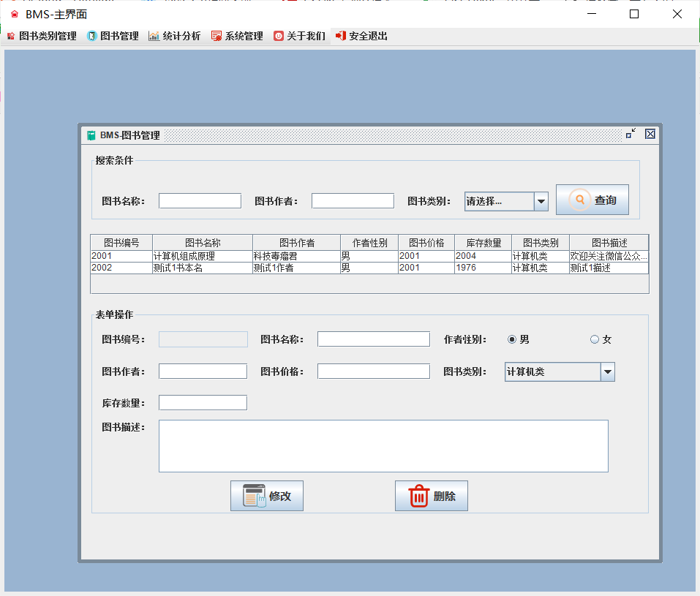Click the cell 计算机组成原理
The height and width of the screenshot is (596, 700).
[203, 256]
